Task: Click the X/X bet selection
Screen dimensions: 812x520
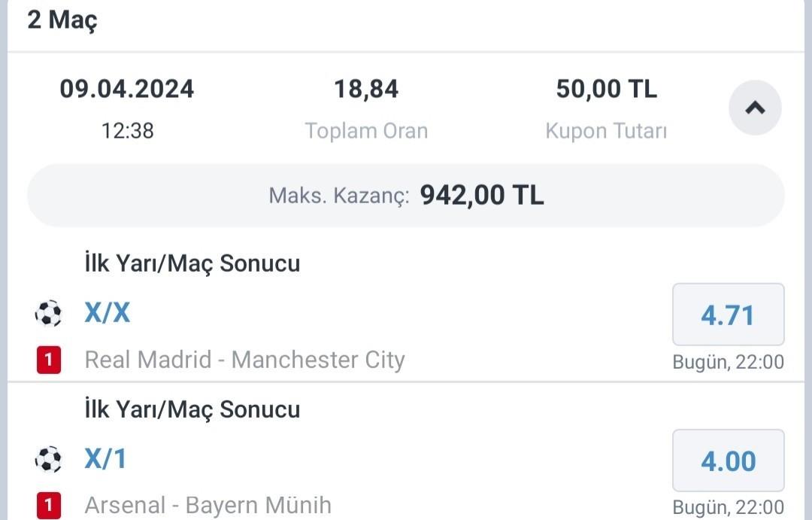Action: tap(107, 312)
